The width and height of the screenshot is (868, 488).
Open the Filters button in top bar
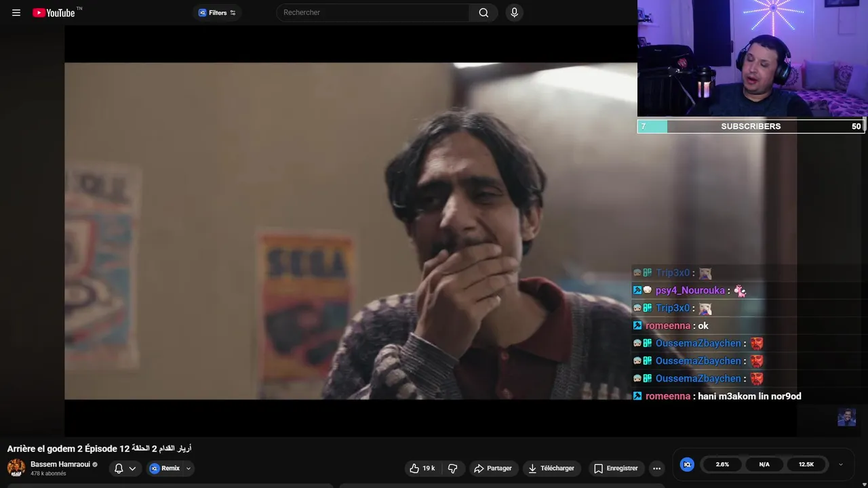coord(217,13)
